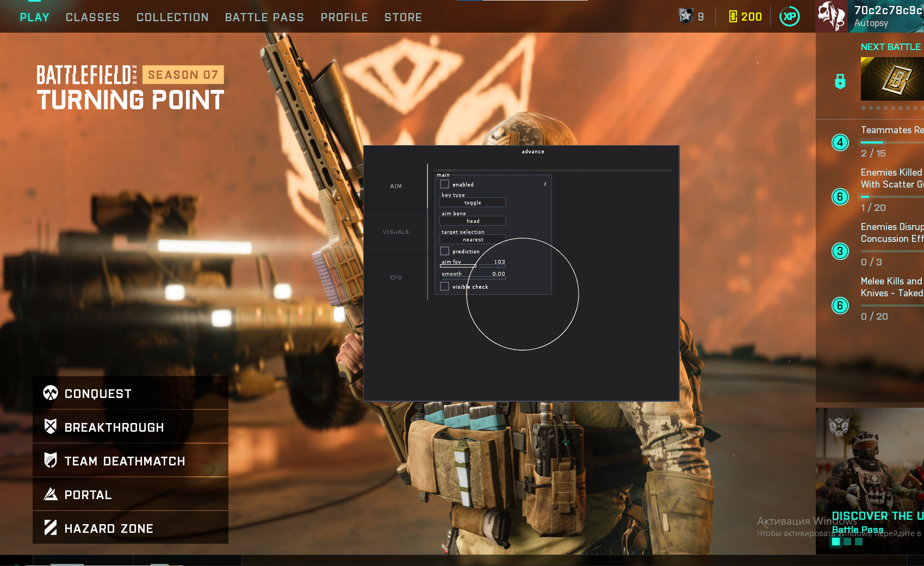Open target selection dropdown showing nearest

(x=473, y=239)
